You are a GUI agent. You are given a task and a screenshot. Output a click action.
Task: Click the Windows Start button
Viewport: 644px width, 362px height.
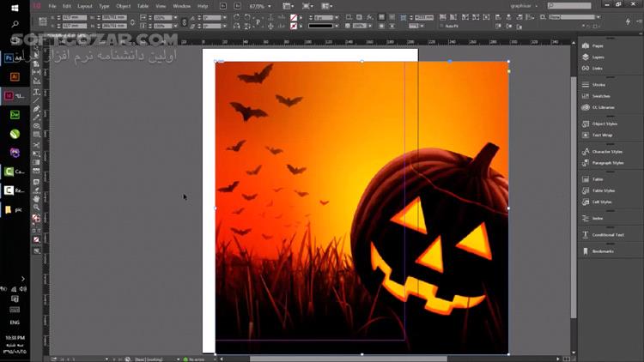click(x=15, y=8)
